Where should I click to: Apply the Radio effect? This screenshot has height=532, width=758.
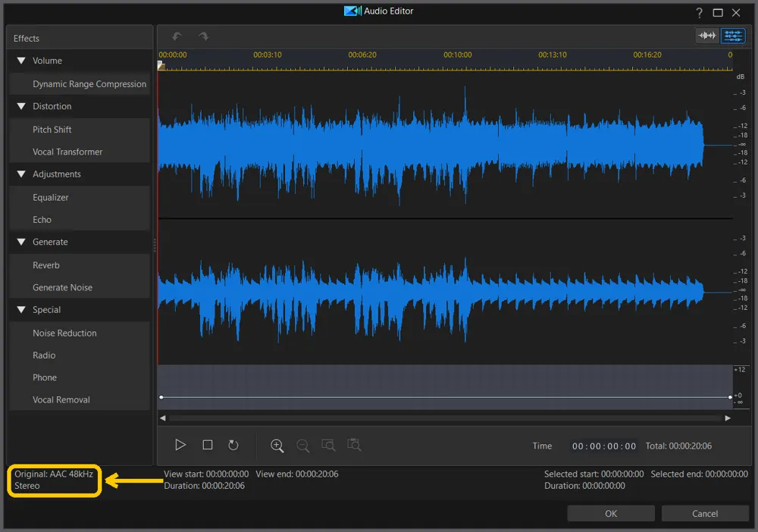click(80, 355)
